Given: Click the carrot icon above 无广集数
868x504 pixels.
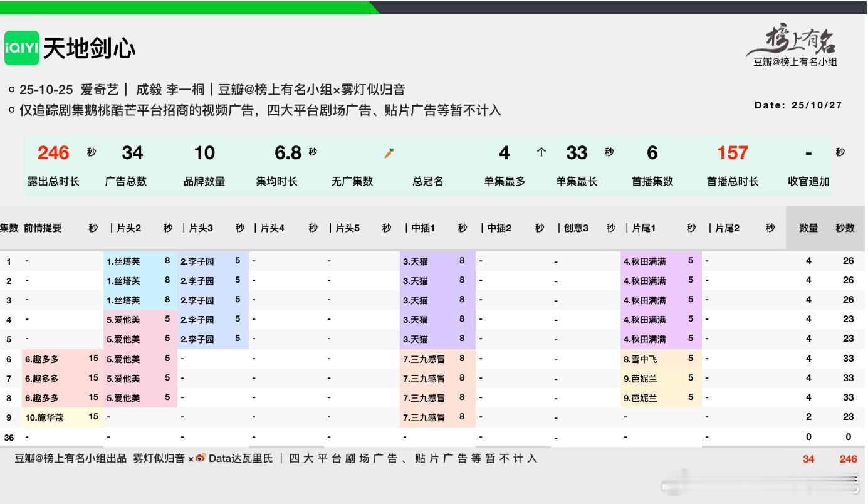Looking at the screenshot, I should tap(389, 153).
